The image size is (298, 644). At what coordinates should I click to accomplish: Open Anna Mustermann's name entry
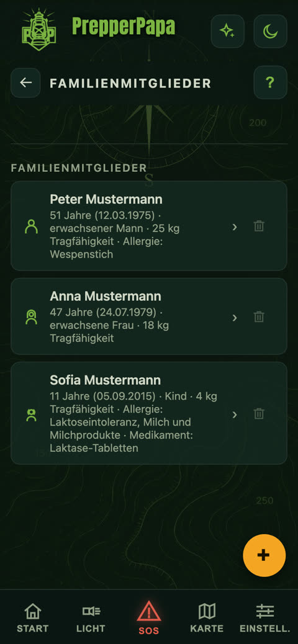(106, 296)
